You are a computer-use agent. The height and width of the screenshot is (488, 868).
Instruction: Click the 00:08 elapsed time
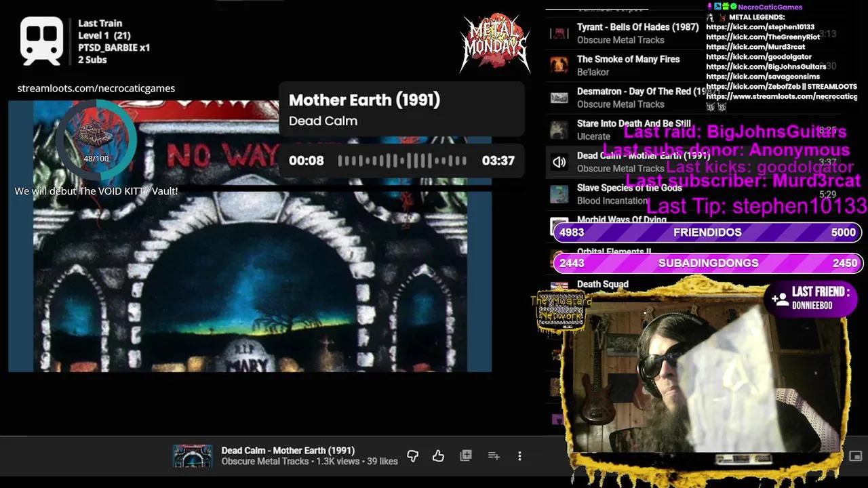307,161
